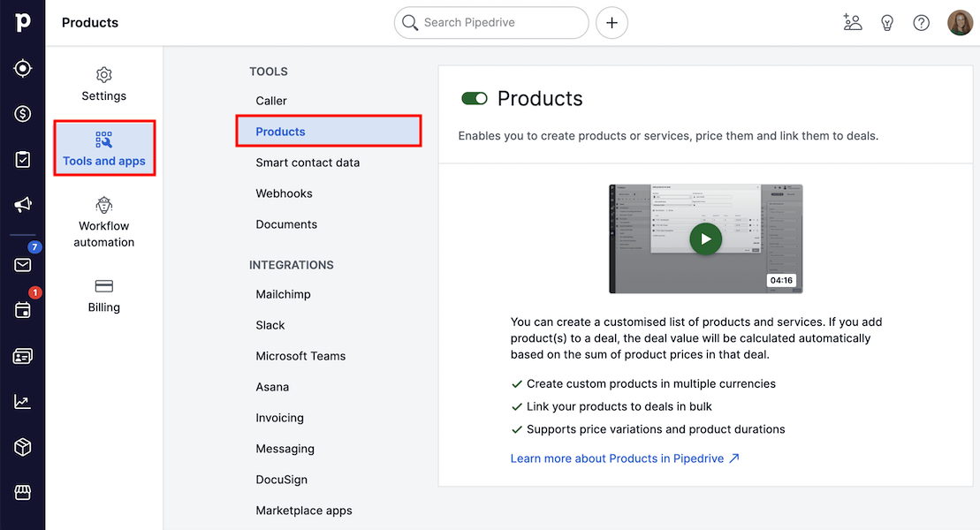Click the help question mark icon
This screenshot has width=980, height=530.
[x=921, y=22]
